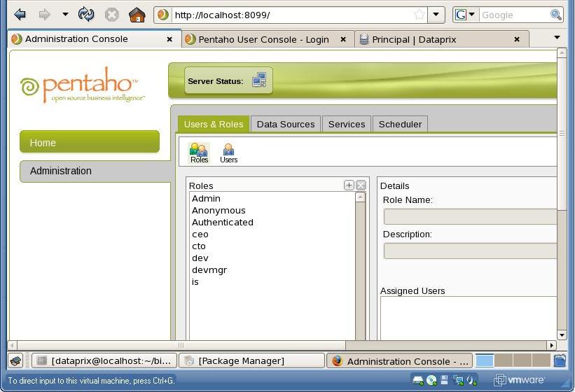Click the Assigned Users list box
575x392 pixels.
pos(469,318)
